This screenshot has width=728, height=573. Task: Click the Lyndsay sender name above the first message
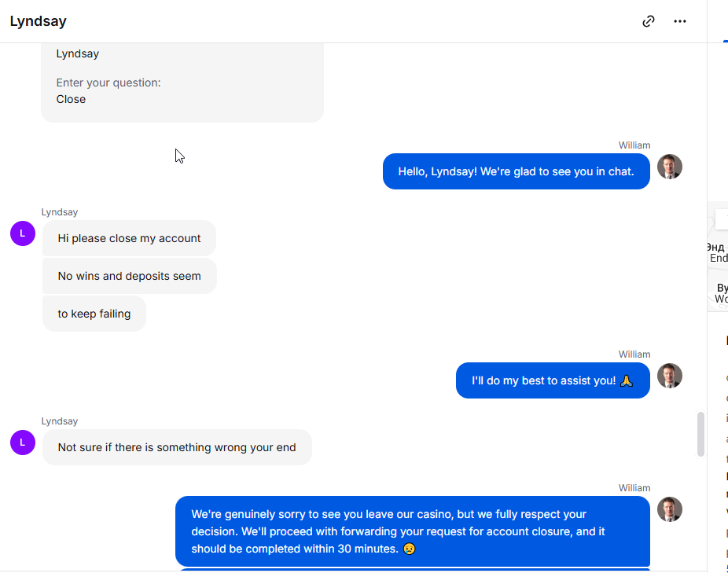coord(60,212)
